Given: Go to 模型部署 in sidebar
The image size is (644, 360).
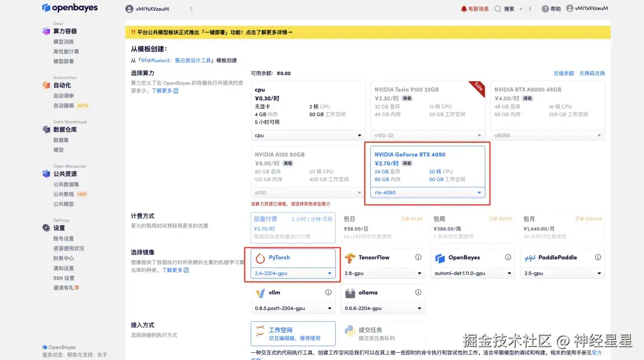Looking at the screenshot, I should pyautogui.click(x=64, y=61).
